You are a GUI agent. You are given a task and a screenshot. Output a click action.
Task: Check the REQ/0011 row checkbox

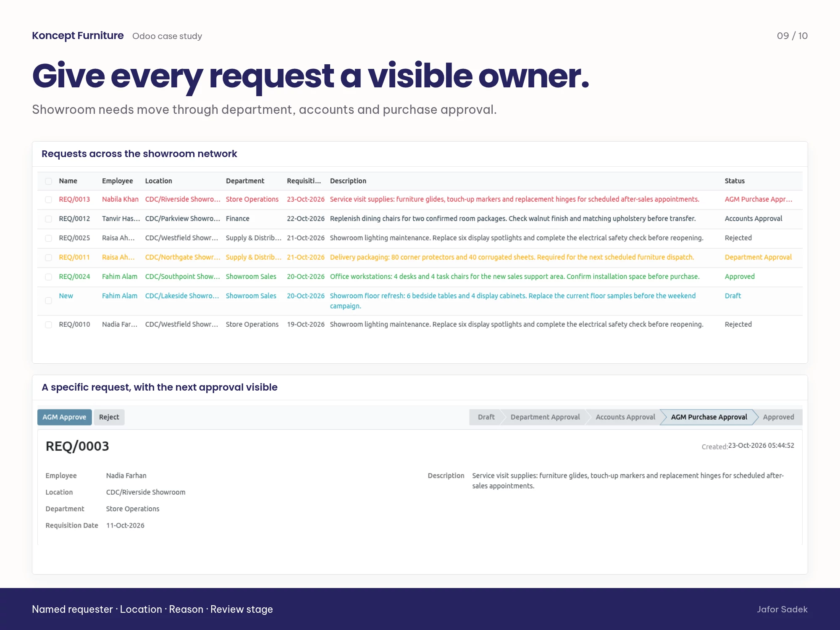[49, 258]
